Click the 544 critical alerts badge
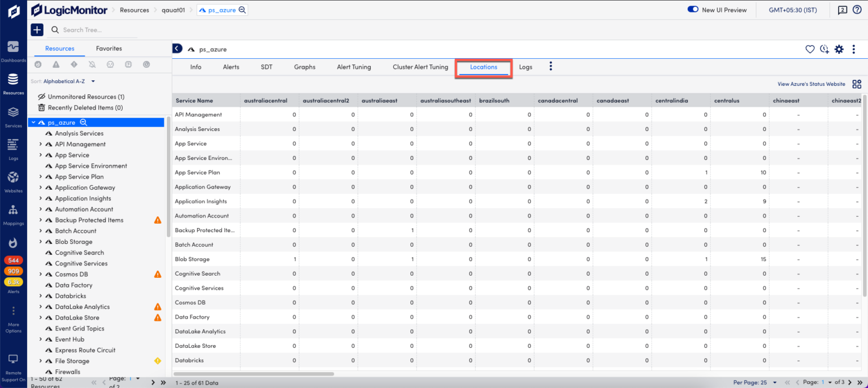This screenshot has width=868, height=388. [x=14, y=260]
